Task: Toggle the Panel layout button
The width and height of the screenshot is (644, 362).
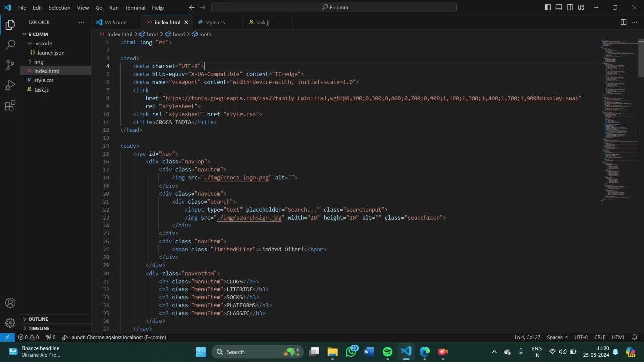Action: (559, 8)
